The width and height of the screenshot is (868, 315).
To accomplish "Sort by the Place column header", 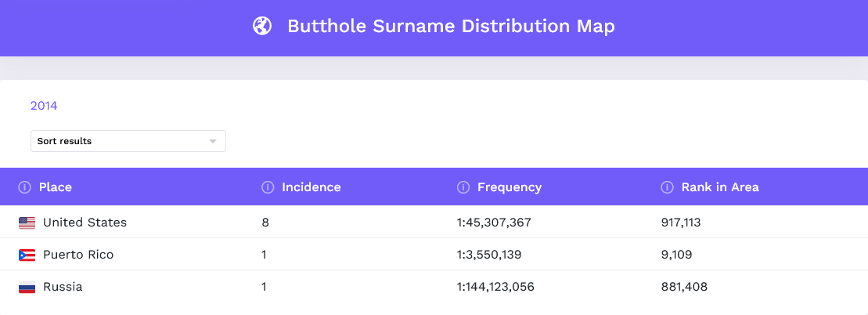I will pyautogui.click(x=56, y=187).
